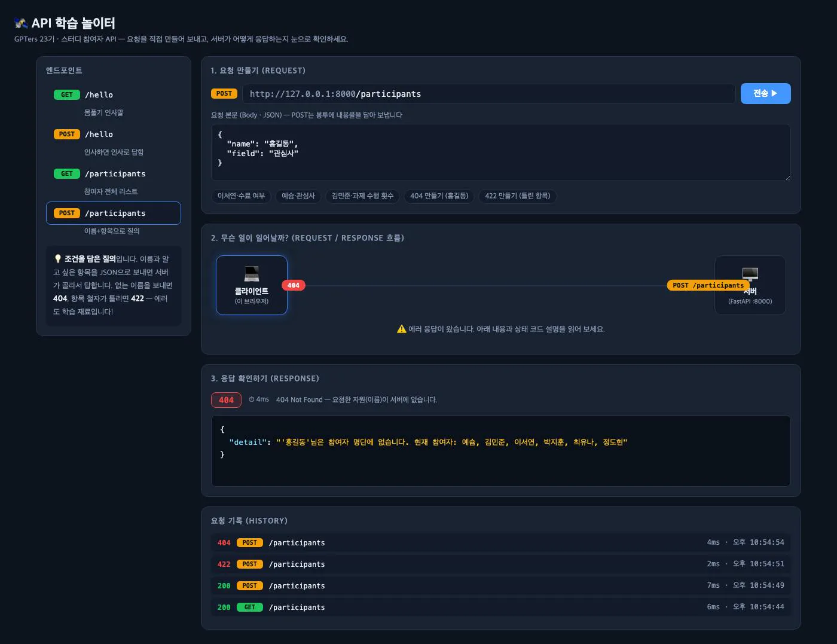The height and width of the screenshot is (644, 837).
Task: Click the 참여자 전체 리스트 description text
Action: click(x=111, y=191)
